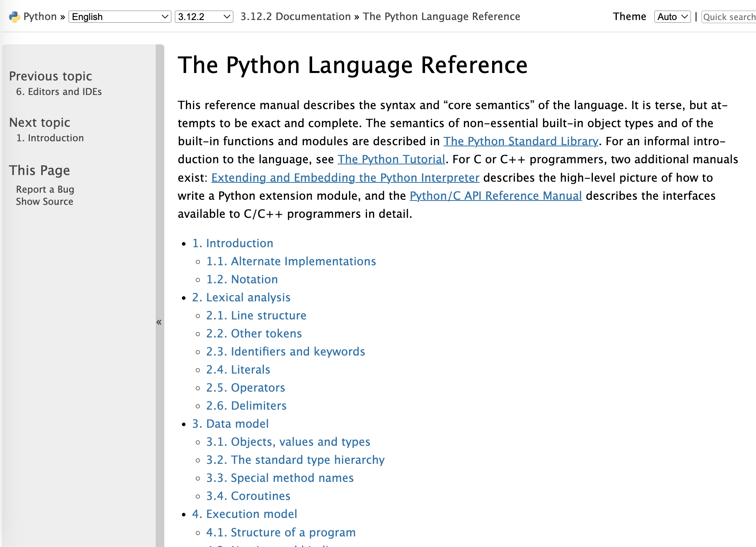Click the Python logo icon
Viewport: 756px width, 547px height.
coord(14,17)
